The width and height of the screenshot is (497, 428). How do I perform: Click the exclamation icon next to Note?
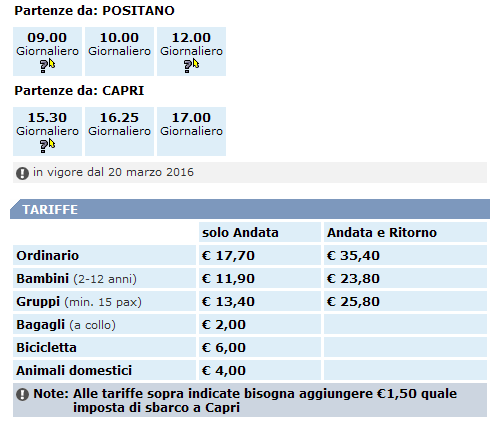click(x=22, y=394)
